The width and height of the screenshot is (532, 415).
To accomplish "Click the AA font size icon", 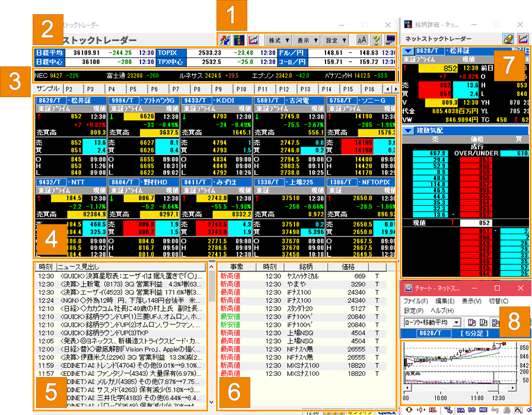I will click(362, 40).
